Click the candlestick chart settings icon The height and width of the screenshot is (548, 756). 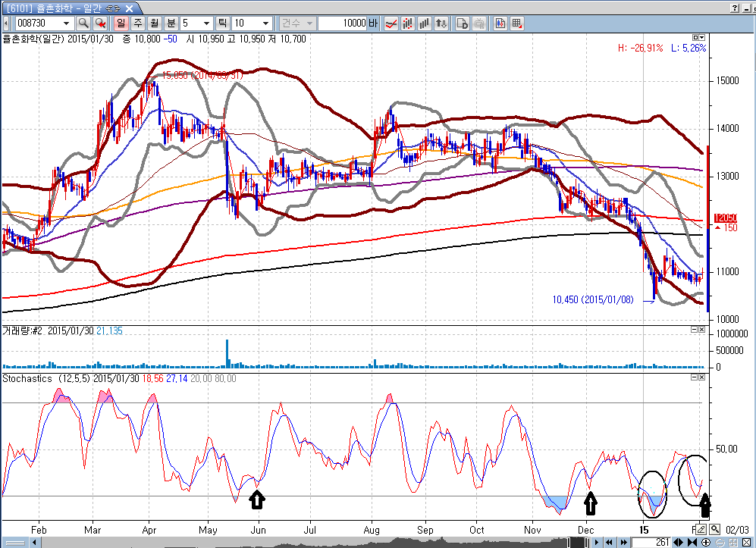[x=500, y=23]
